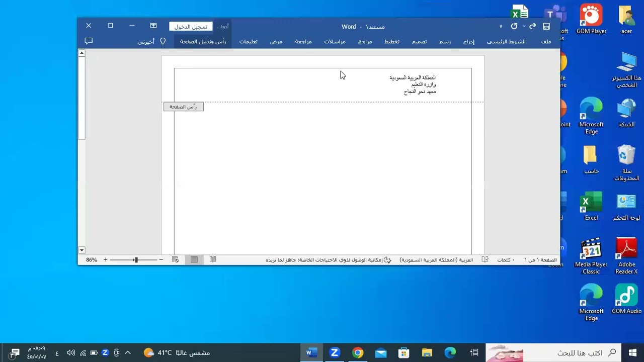
Task: Click the scroll up arrow of document scrollbar
Action: (82, 52)
